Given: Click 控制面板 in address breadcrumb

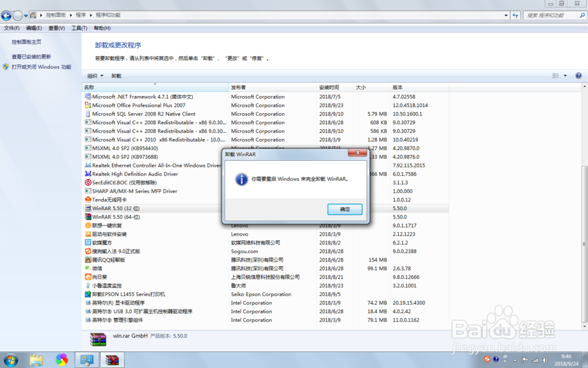Looking at the screenshot, I should (x=56, y=15).
